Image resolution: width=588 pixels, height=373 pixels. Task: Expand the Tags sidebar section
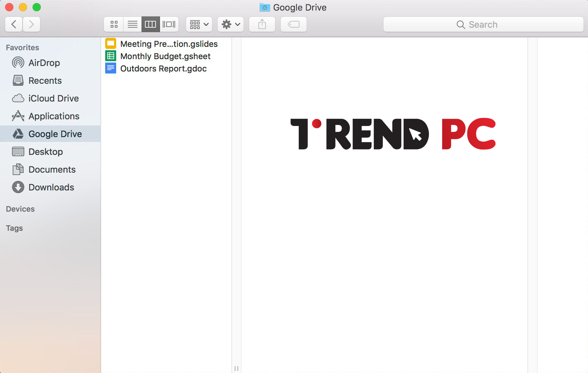(14, 228)
